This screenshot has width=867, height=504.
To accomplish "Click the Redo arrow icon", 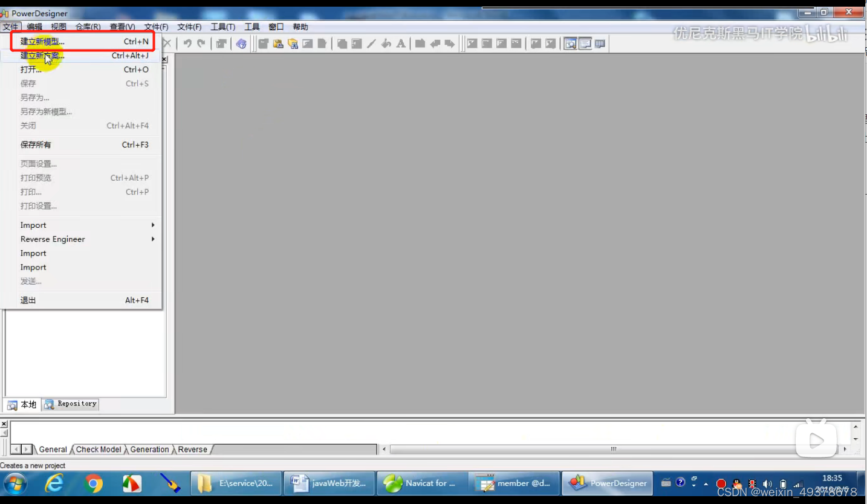I will 201,44.
